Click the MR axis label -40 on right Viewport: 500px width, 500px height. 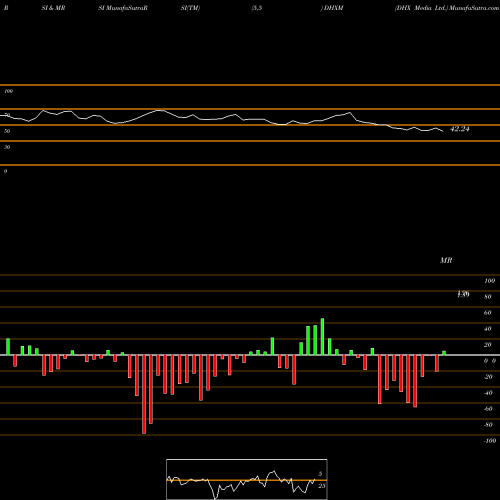point(488,393)
